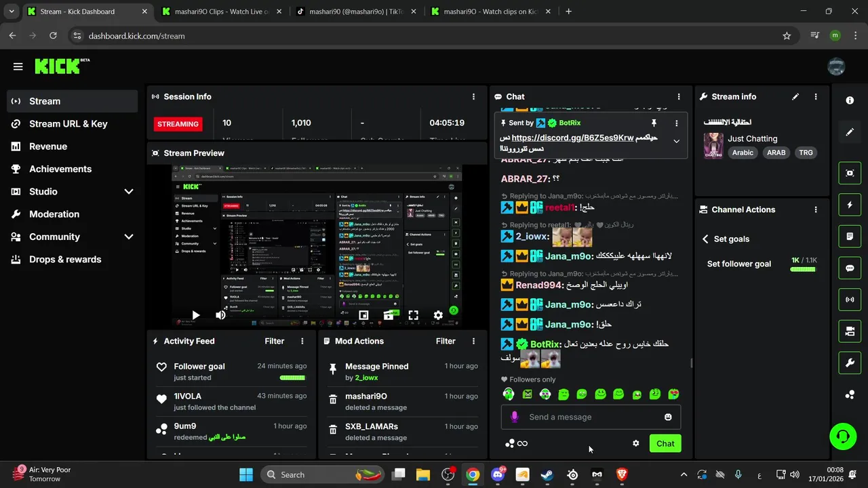Play the stream preview
The width and height of the screenshot is (868, 488).
click(x=195, y=315)
